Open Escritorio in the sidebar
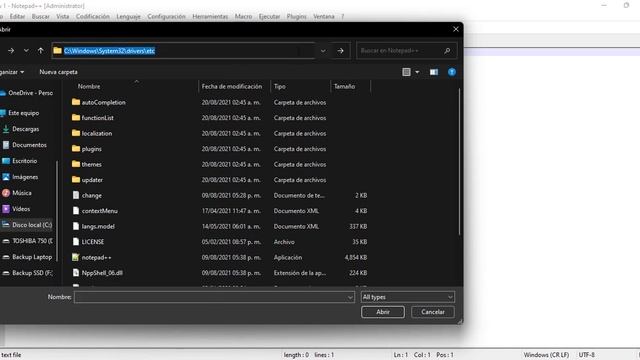This screenshot has height=360, width=640. click(x=24, y=161)
